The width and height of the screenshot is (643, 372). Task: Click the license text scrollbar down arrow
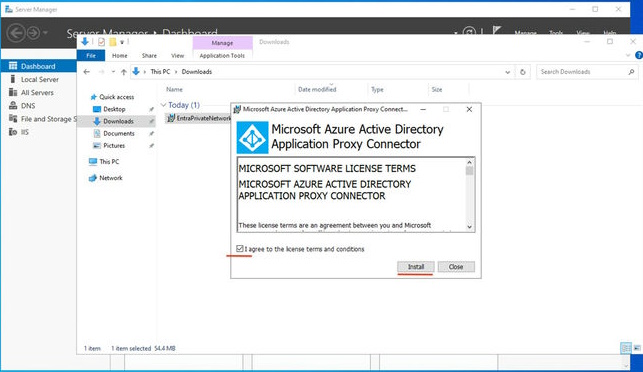[470, 227]
